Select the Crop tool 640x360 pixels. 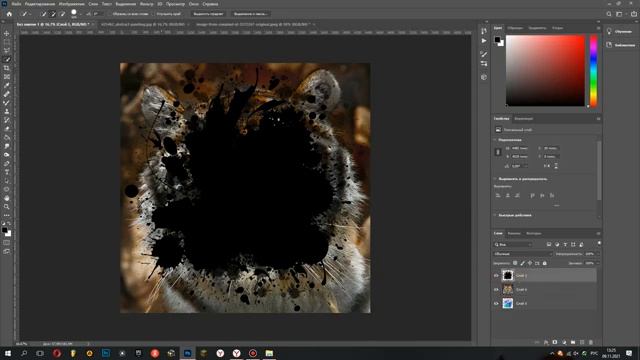pyautogui.click(x=7, y=68)
